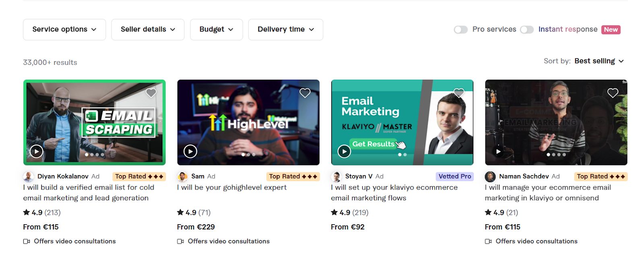The height and width of the screenshot is (254, 644).
Task: View Stoyan V's seller profile
Action: 357,176
